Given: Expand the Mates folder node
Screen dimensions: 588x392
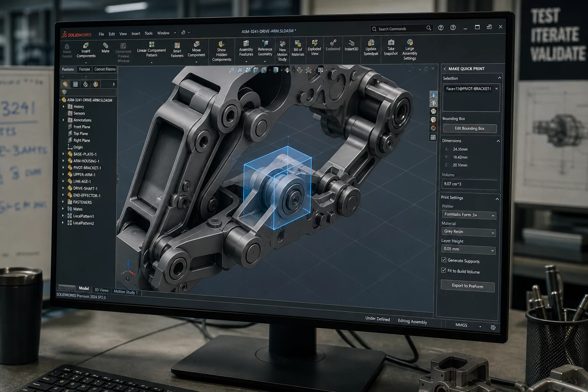Looking at the screenshot, I should 63,209.
